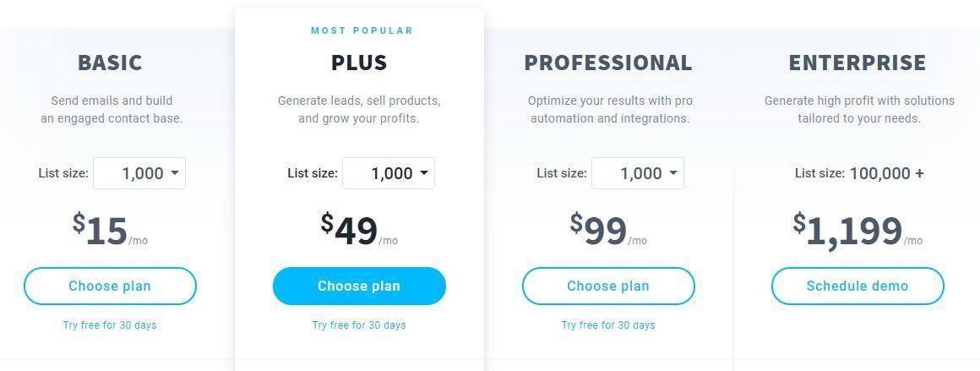Click Try free for 30 days under Basic

point(110,325)
